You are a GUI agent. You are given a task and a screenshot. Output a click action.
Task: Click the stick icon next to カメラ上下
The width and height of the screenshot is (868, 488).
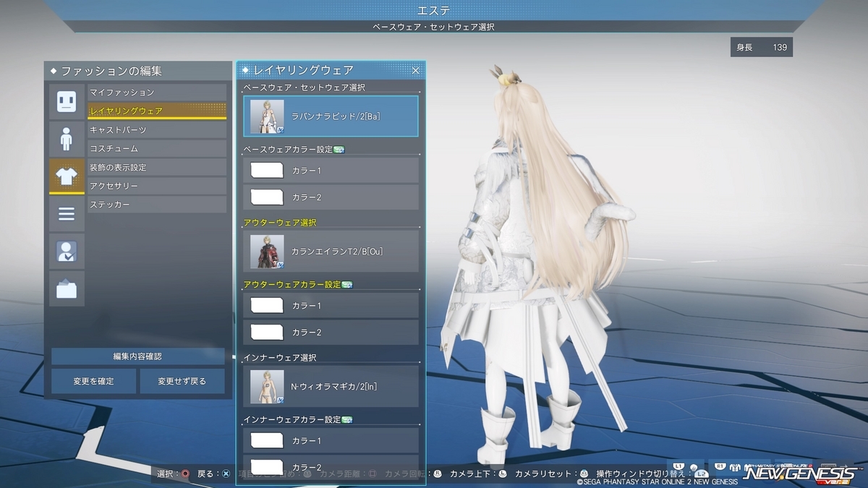(503, 474)
